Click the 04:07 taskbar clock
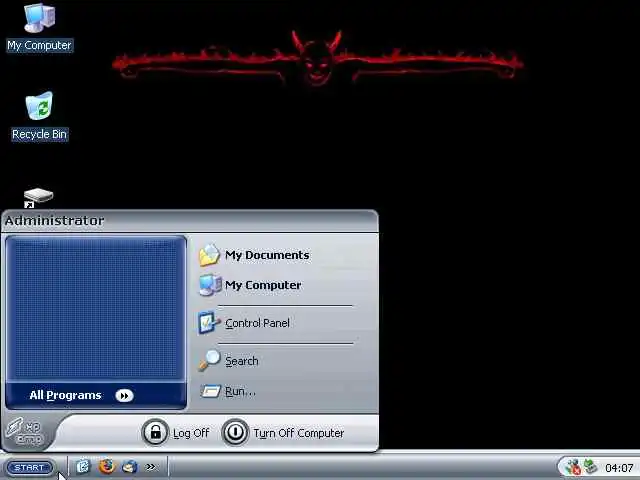The height and width of the screenshot is (480, 640). (619, 468)
